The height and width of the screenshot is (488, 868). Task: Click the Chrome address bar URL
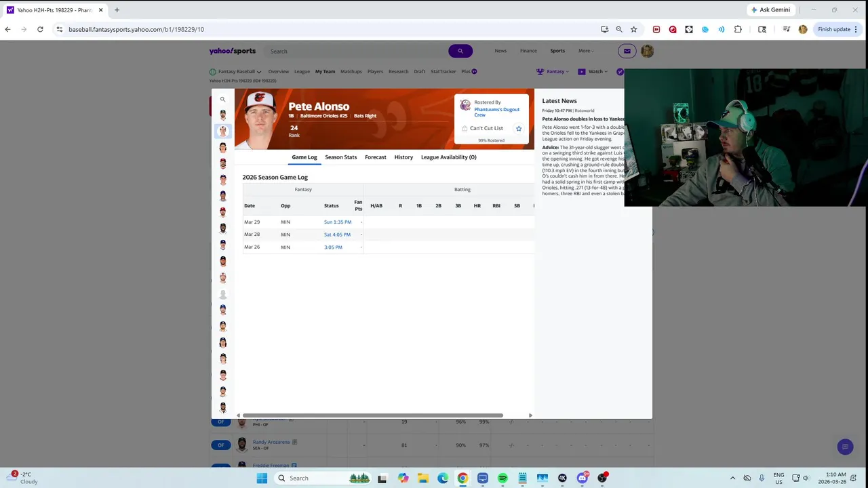[136, 29]
